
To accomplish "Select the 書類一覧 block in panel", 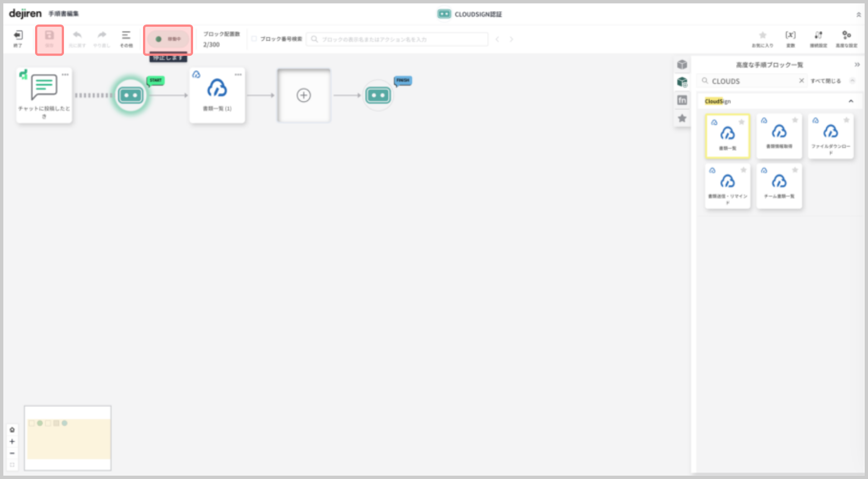I will click(728, 136).
